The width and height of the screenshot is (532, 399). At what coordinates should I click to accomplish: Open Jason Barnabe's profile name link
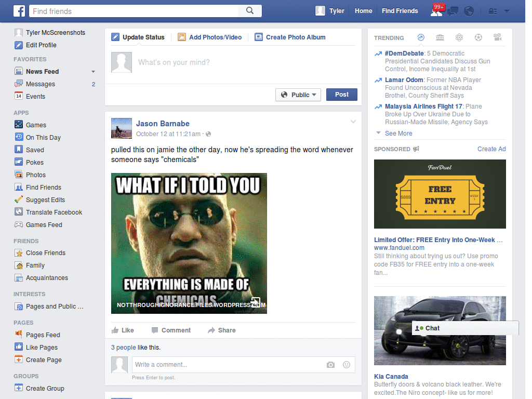(x=163, y=124)
